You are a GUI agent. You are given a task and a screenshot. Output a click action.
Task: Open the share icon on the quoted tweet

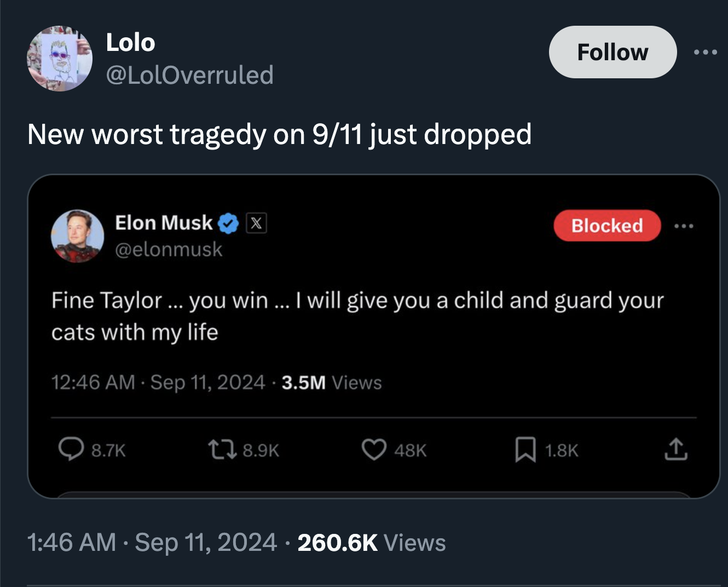pos(677,450)
